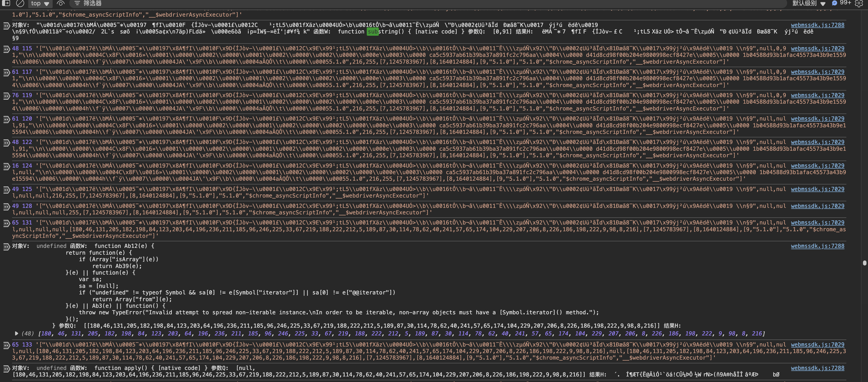
Task: Clear the console with the ban icon
Action: (20, 3)
